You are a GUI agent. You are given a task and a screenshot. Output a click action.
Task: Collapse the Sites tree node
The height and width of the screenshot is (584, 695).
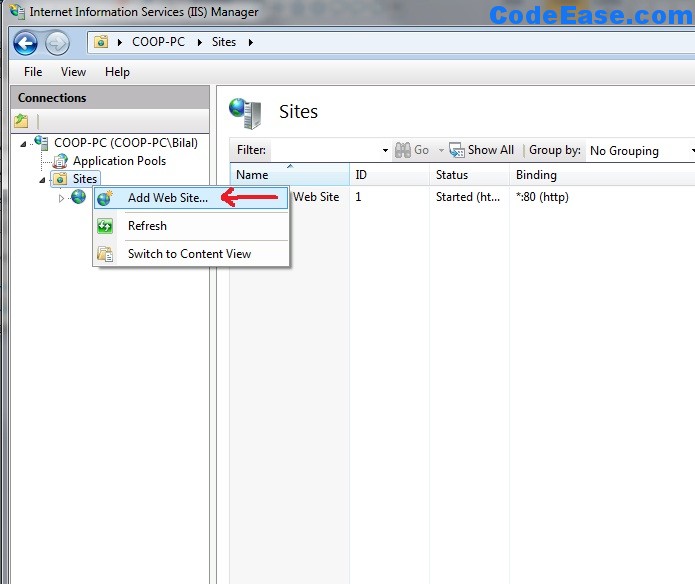(42, 179)
